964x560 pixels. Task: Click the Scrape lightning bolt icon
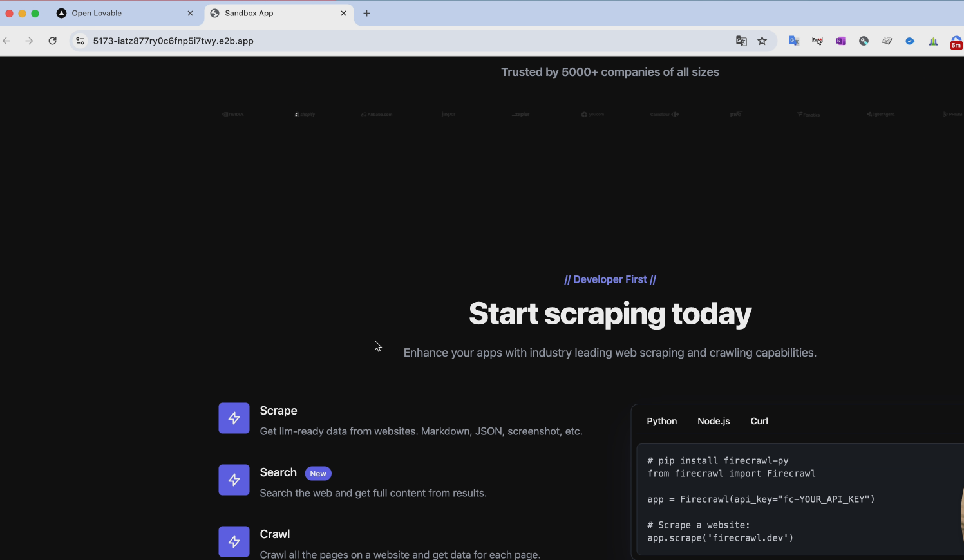coord(234,418)
